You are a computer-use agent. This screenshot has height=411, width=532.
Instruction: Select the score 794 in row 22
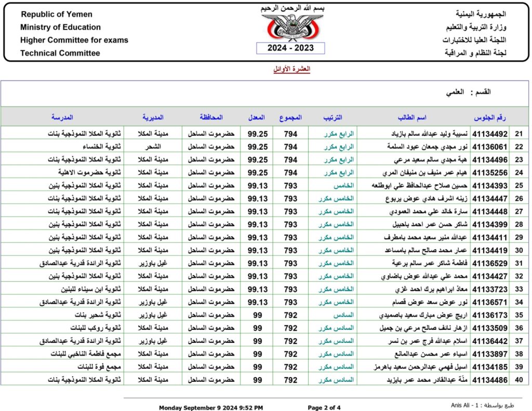coord(291,147)
